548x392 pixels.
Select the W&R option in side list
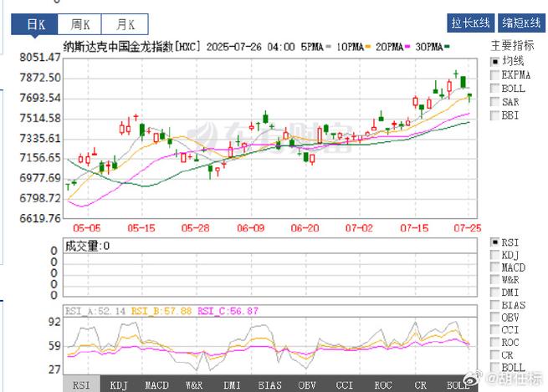(494, 280)
